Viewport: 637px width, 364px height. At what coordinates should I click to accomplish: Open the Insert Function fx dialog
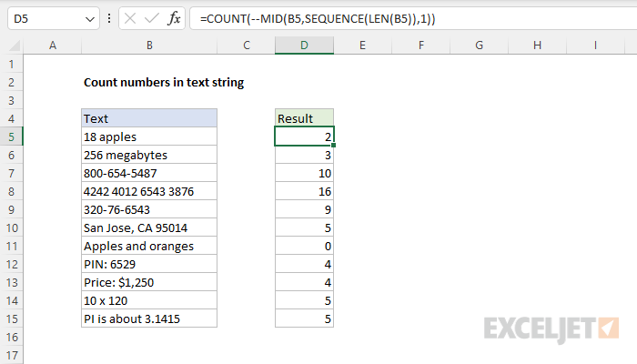pos(174,18)
